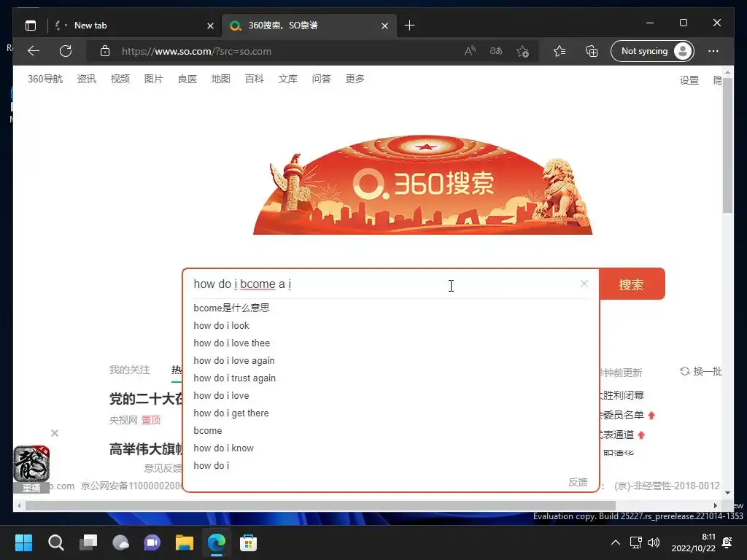Image resolution: width=747 pixels, height=560 pixels.
Task: Open the Collections icon
Action: click(592, 51)
